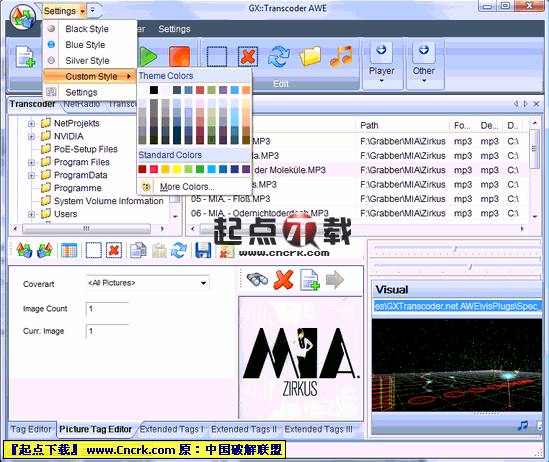Click the large red X picture delete icon
This screenshot has height=462, width=549.
click(x=283, y=280)
